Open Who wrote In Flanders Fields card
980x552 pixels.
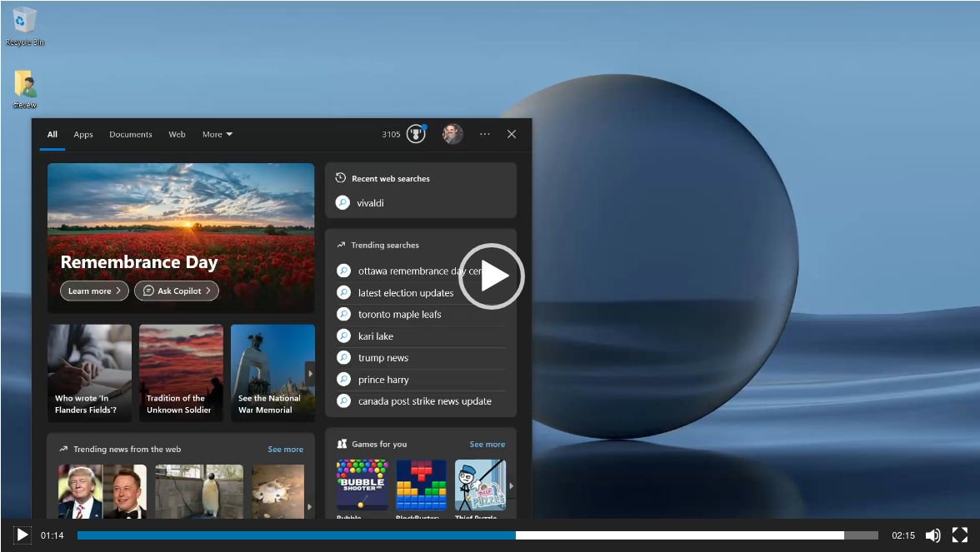point(89,373)
